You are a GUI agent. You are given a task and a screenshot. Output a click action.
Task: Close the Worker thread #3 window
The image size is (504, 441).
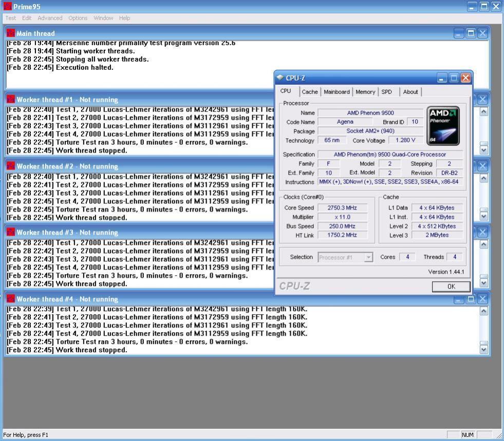pos(482,232)
